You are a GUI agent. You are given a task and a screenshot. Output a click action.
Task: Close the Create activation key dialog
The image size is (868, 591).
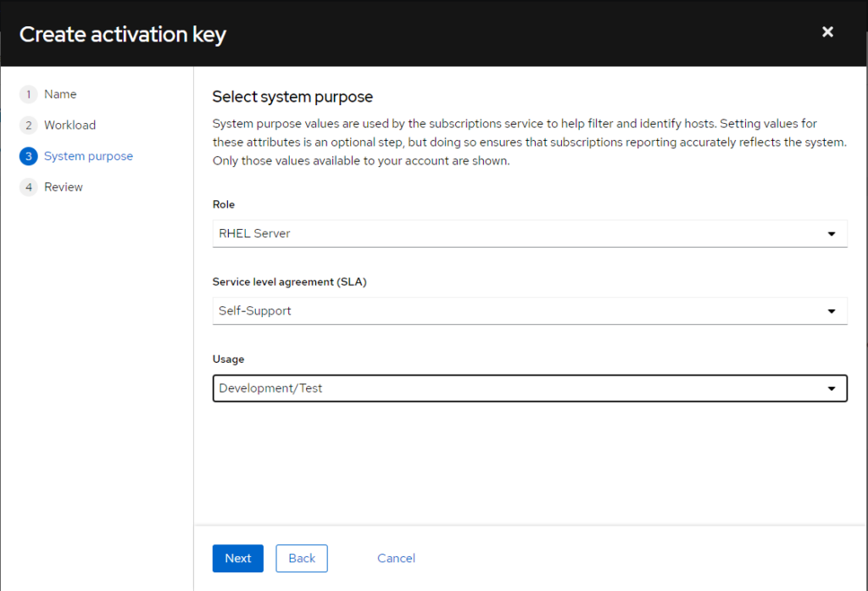pos(827,32)
